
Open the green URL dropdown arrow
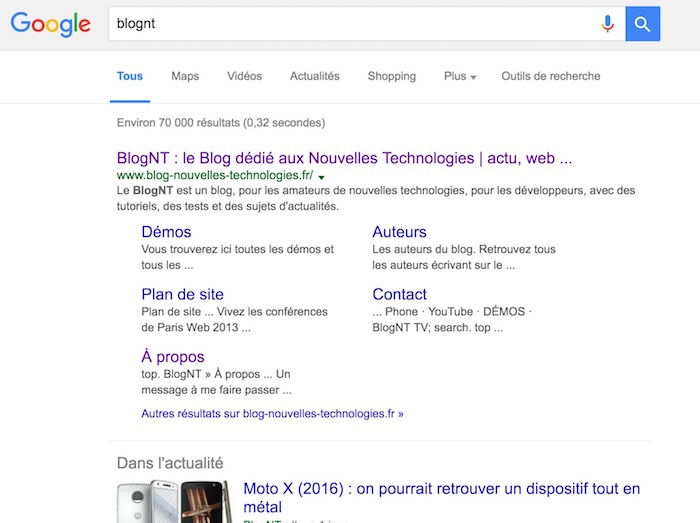tap(322, 176)
